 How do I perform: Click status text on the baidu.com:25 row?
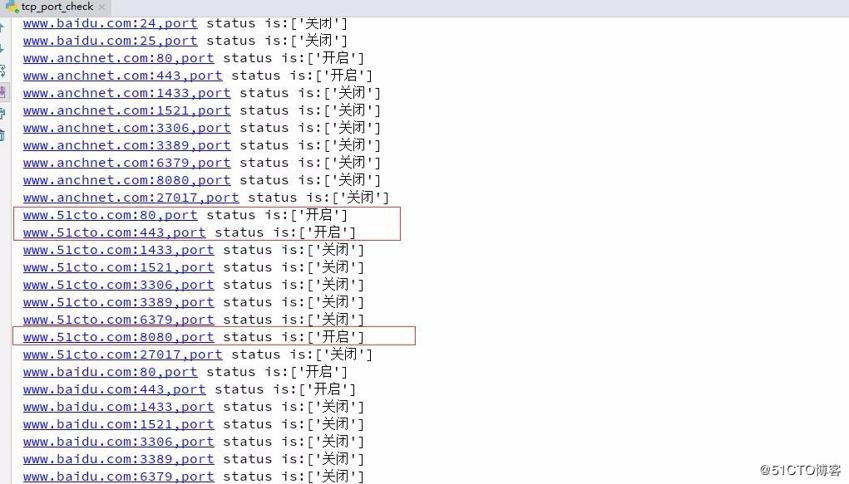coord(277,41)
